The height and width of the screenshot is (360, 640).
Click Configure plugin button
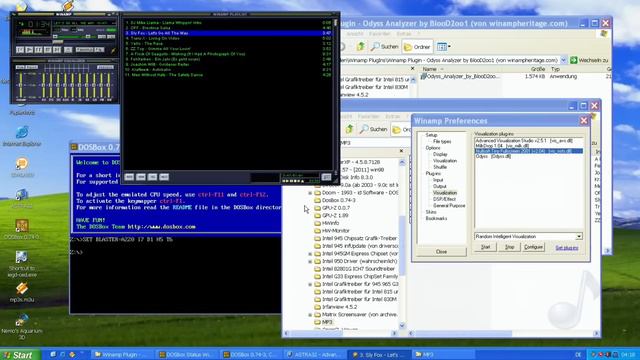[x=533, y=247]
